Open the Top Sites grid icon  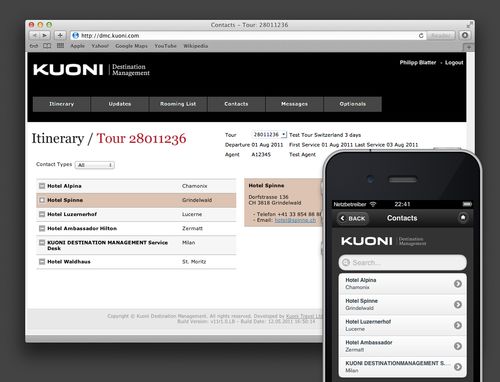pos(60,46)
